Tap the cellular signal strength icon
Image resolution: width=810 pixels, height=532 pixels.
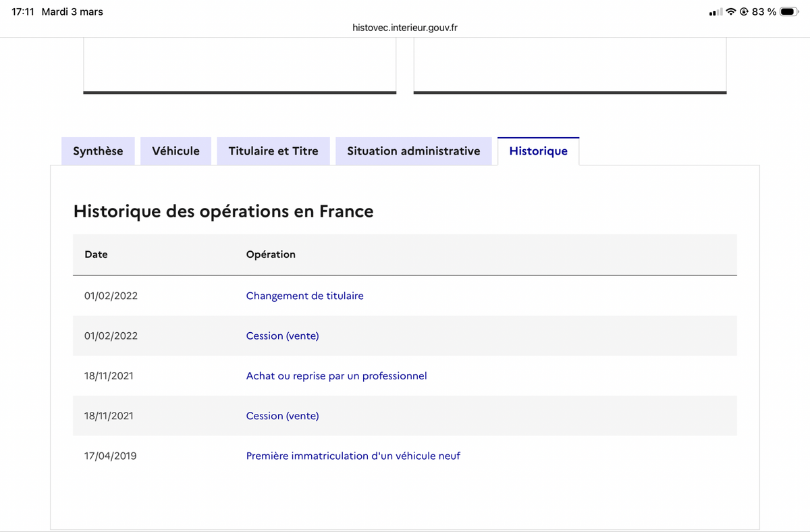pyautogui.click(x=715, y=12)
